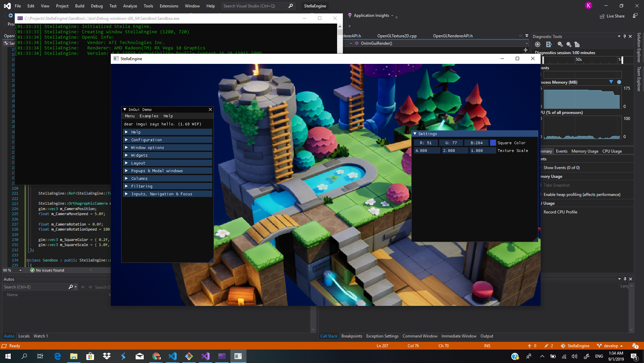
Task: Open Visual Studio Code from taskbar
Action: 173,356
